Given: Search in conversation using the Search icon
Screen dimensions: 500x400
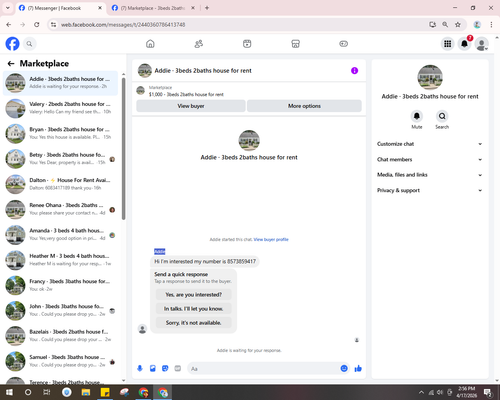Looking at the screenshot, I should click(442, 116).
